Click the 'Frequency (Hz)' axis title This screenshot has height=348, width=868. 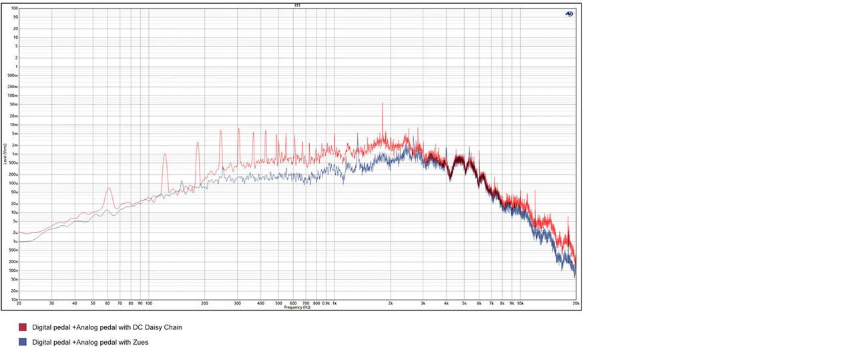297,307
